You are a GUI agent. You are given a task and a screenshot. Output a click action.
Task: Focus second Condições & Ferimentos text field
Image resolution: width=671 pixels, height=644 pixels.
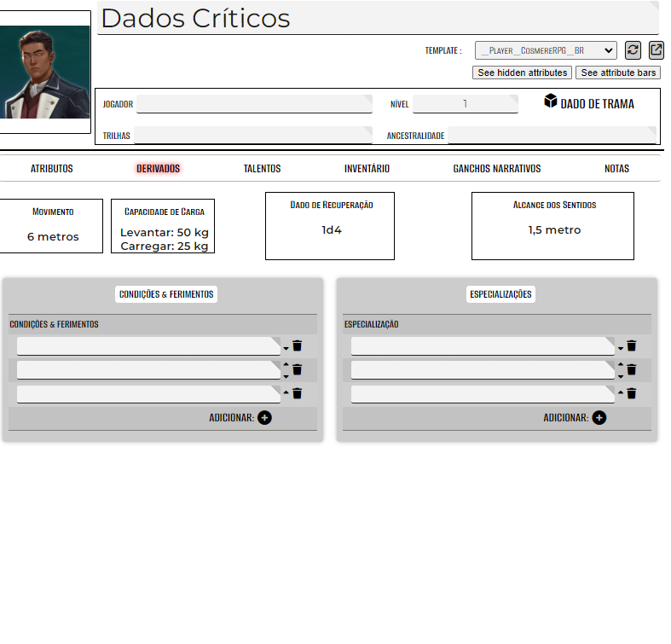(148, 370)
